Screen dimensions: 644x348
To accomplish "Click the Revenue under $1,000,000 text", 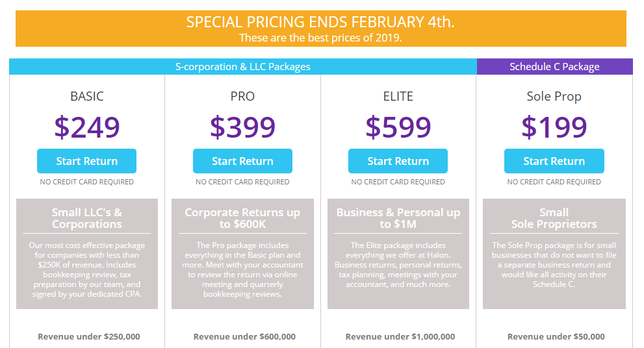I will 400,336.
